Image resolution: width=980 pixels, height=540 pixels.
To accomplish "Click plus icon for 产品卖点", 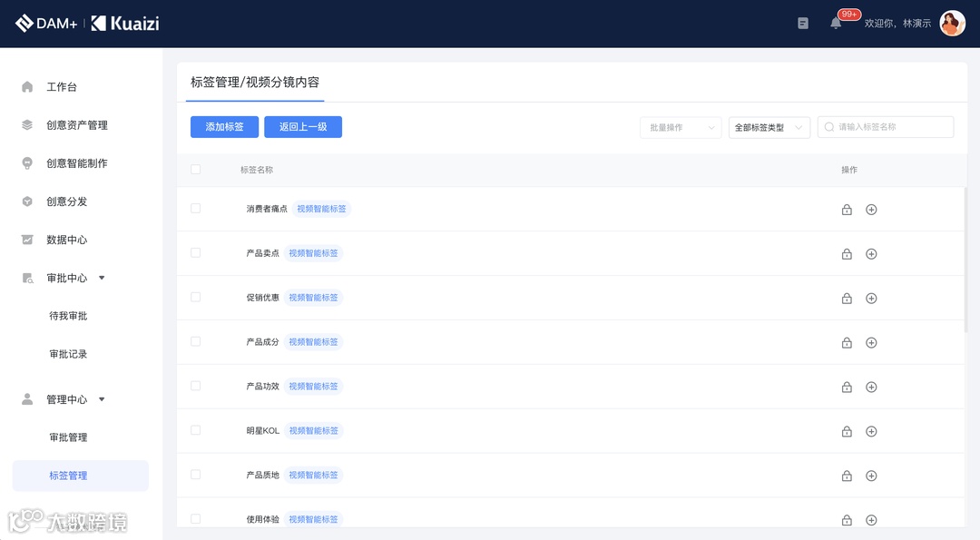I will [x=871, y=254].
